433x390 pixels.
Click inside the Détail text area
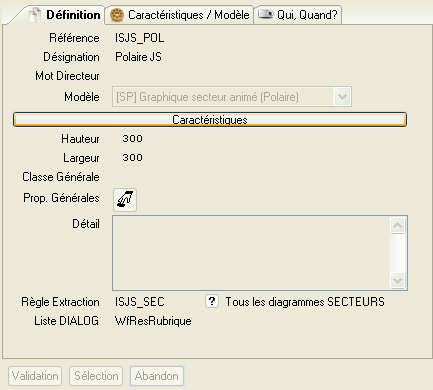251,253
